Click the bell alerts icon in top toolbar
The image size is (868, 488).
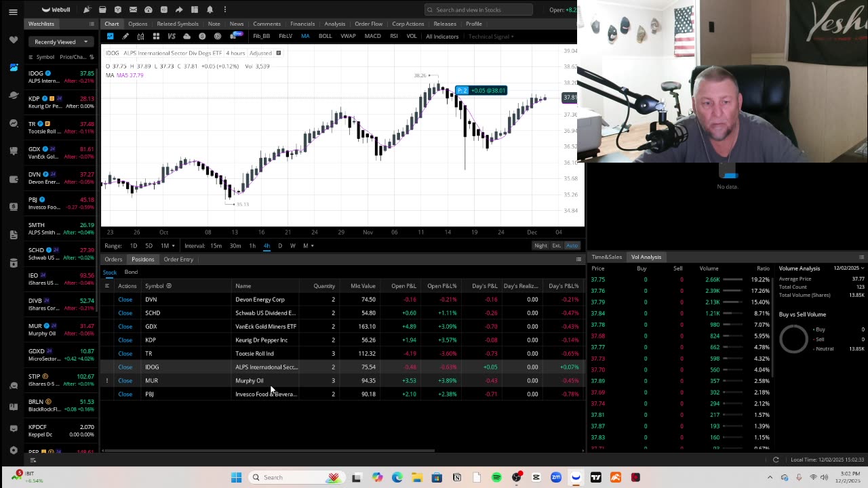[210, 9]
